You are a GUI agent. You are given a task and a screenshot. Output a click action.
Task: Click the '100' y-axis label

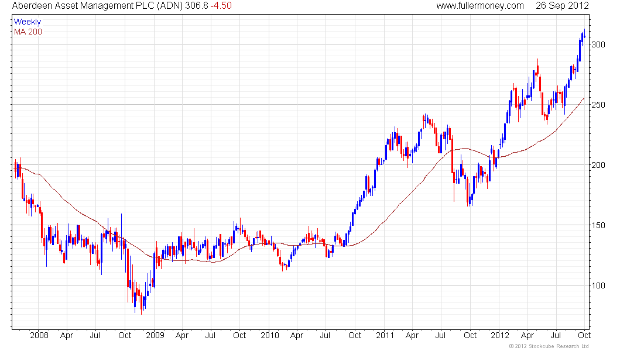pyautogui.click(x=598, y=285)
